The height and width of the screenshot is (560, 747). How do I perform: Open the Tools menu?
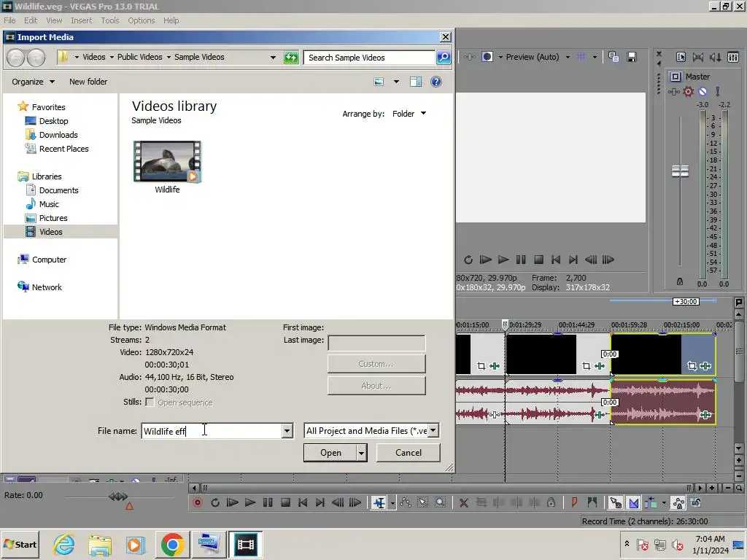tap(109, 20)
